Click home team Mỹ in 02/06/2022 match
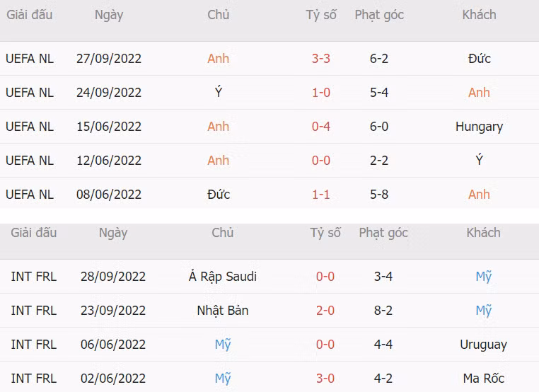This screenshot has width=539, height=392. point(223,379)
